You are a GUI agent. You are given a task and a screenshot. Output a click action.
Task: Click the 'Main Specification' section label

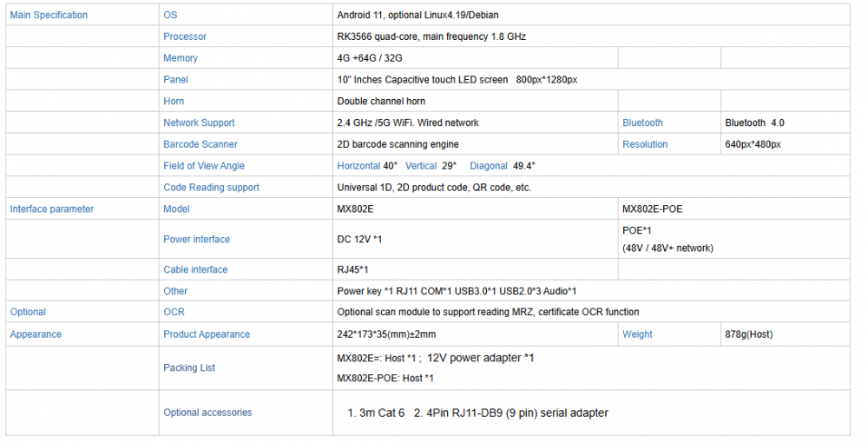pos(49,15)
